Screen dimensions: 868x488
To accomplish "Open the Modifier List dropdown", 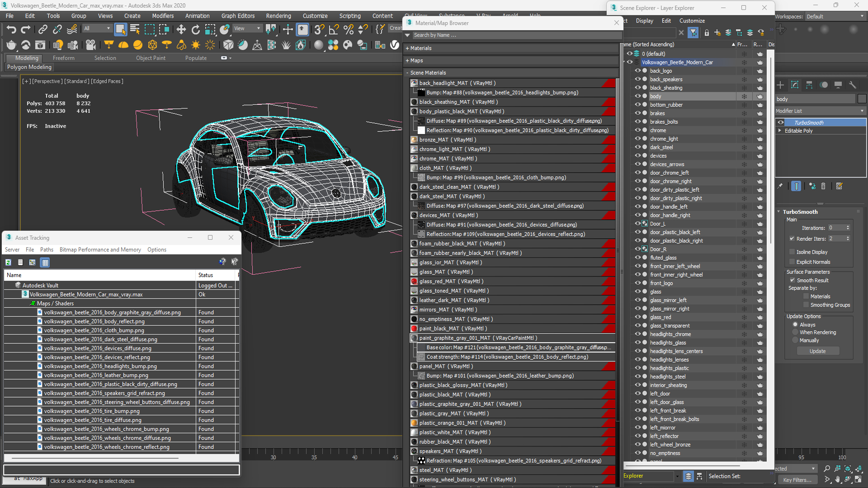I will (x=821, y=111).
